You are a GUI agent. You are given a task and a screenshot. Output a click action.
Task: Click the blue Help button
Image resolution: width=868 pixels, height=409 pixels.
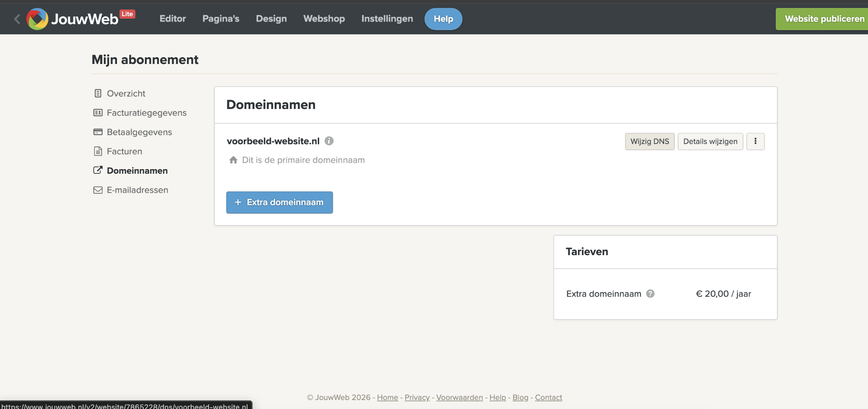(x=443, y=19)
